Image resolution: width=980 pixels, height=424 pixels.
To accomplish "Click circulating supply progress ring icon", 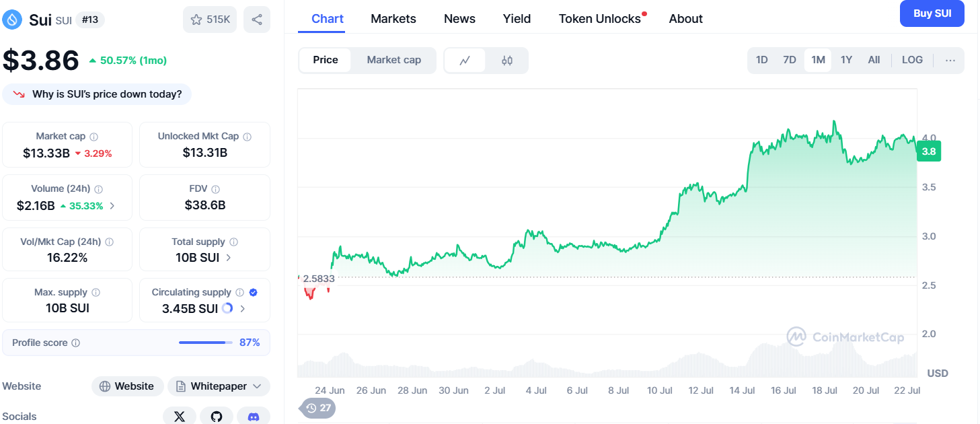I will 227,308.
